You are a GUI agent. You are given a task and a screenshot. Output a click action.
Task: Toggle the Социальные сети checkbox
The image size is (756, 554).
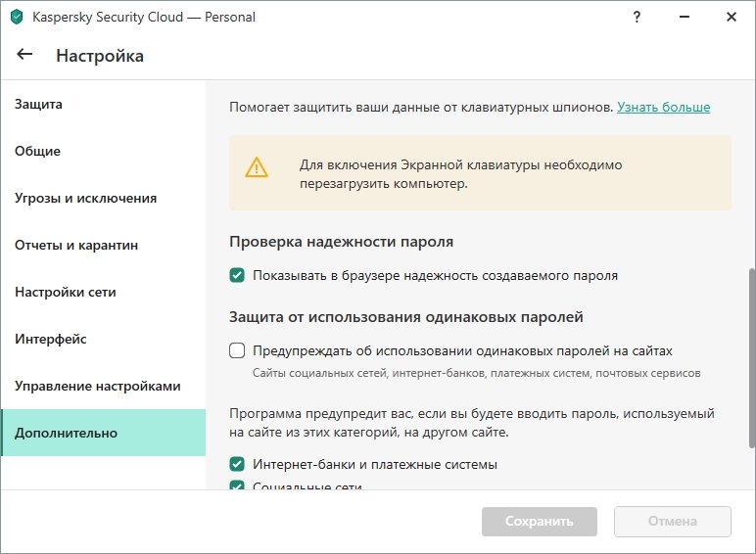(x=237, y=485)
